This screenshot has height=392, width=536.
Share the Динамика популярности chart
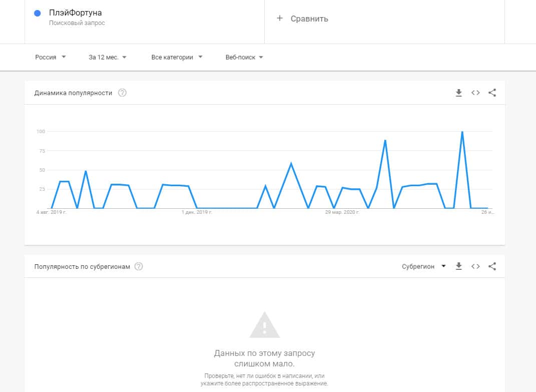click(492, 93)
